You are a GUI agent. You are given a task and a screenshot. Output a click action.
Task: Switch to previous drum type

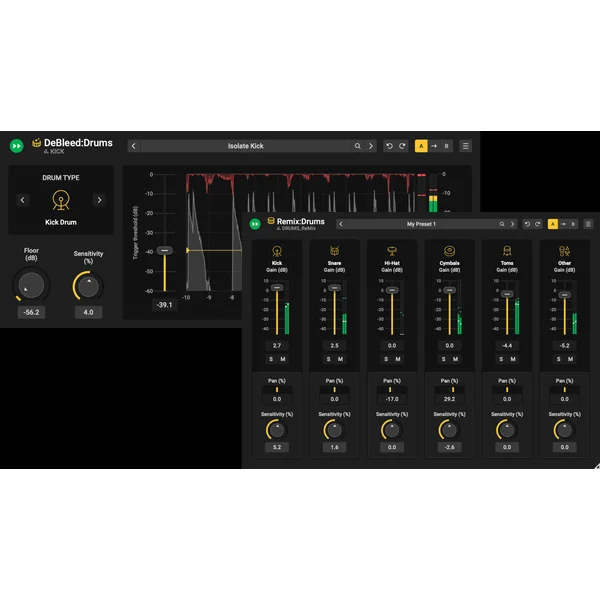click(23, 200)
